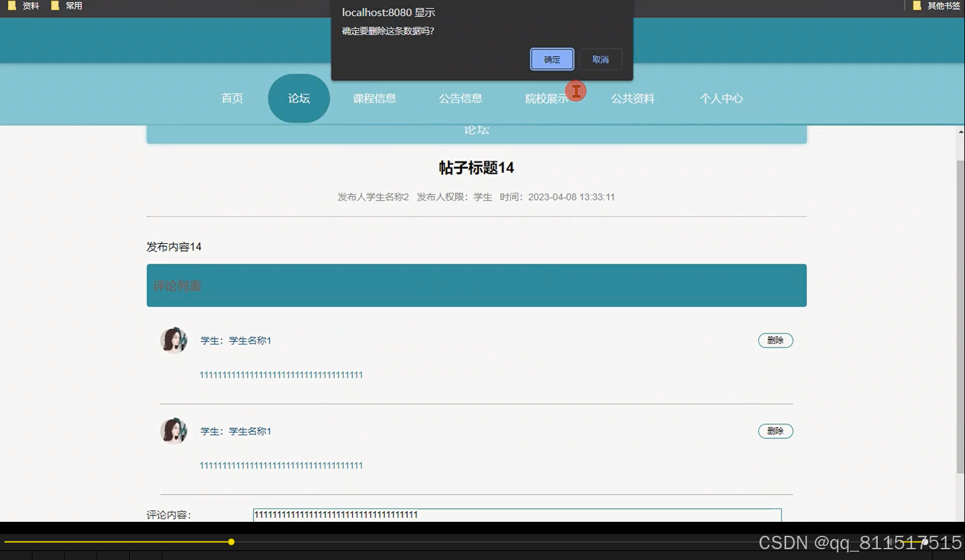Select the highlighted 论坛 nav item
The image size is (965, 560).
click(x=298, y=98)
